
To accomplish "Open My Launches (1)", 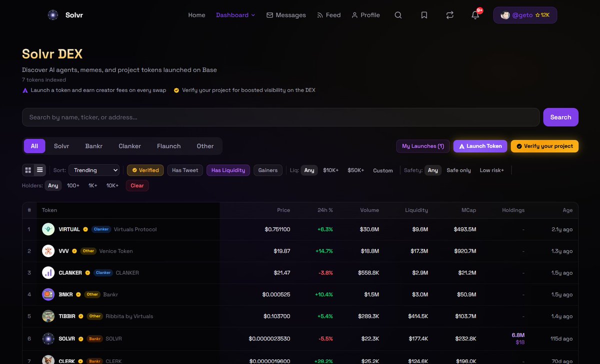I will [423, 146].
